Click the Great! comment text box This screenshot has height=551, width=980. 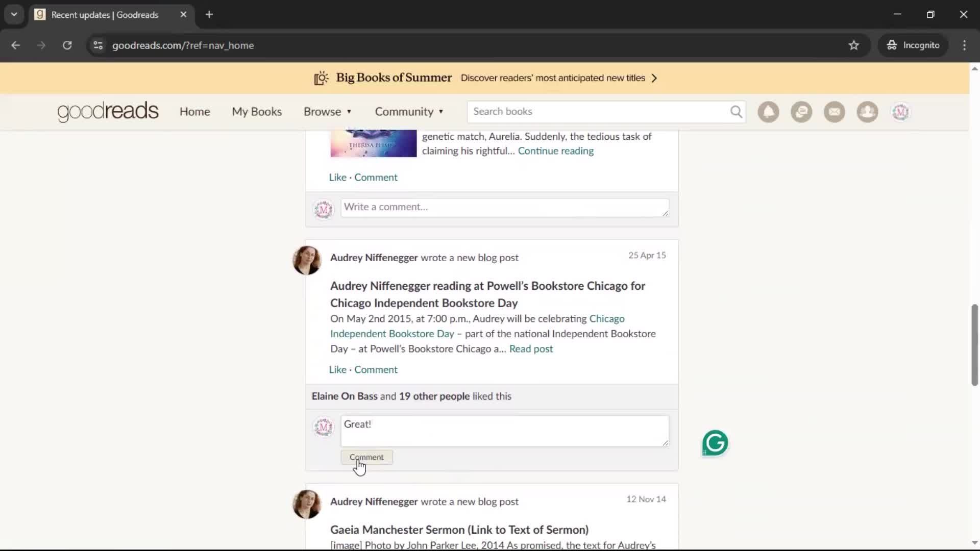point(504,431)
